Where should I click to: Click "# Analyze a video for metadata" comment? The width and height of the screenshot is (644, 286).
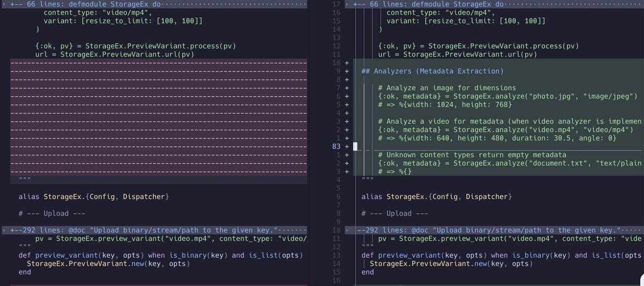coord(510,121)
